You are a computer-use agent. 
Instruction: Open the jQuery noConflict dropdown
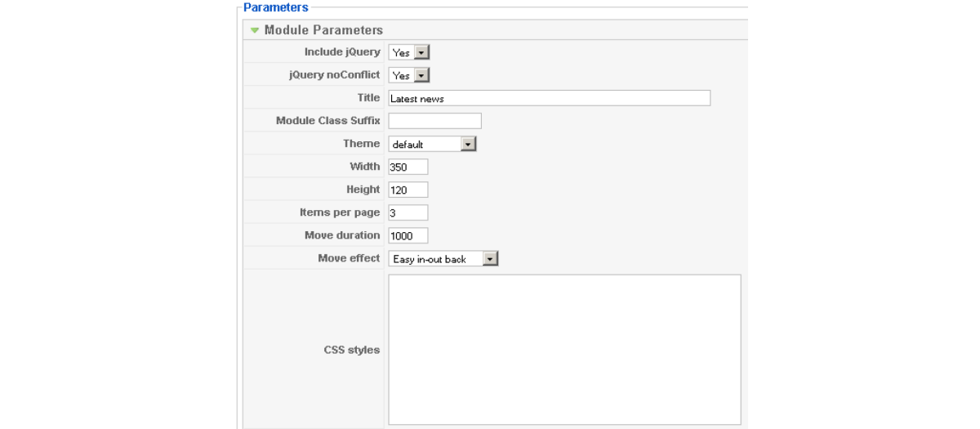coord(421,75)
